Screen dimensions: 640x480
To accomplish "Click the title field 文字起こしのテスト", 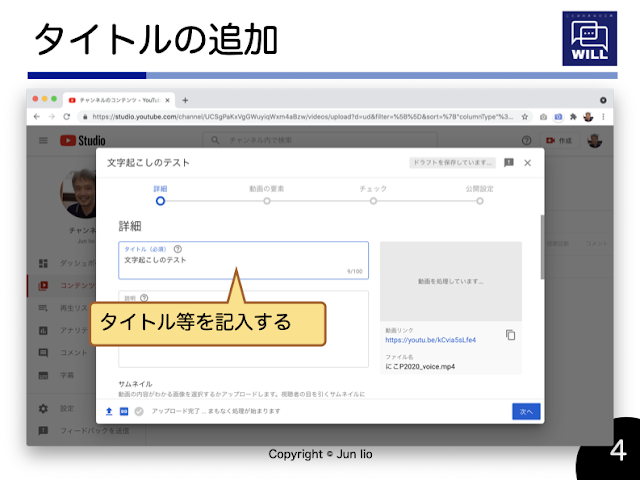I will tap(244, 260).
